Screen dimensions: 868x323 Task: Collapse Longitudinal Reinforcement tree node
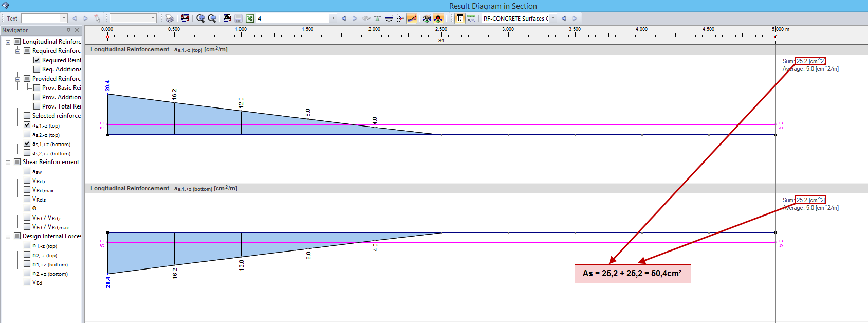click(x=8, y=42)
